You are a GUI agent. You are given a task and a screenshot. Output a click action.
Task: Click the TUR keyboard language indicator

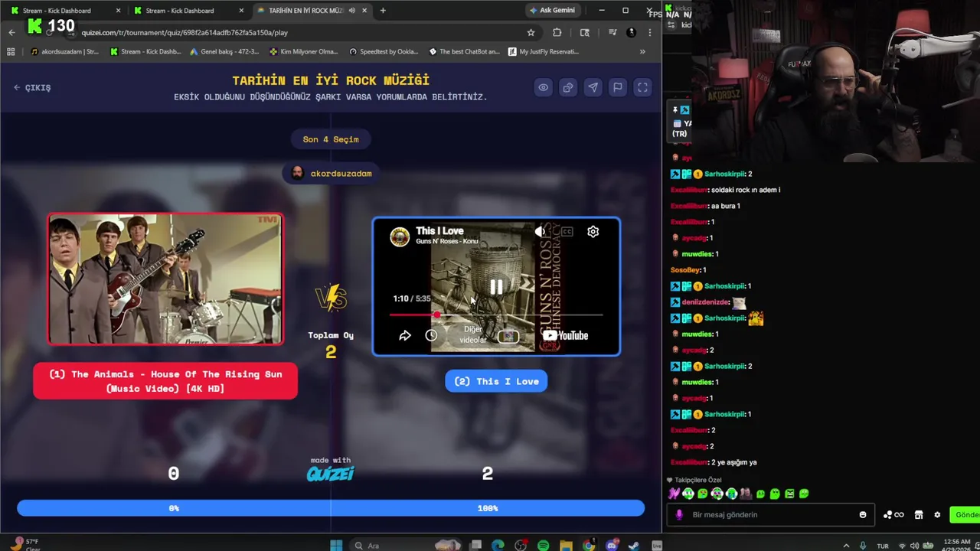(x=883, y=546)
